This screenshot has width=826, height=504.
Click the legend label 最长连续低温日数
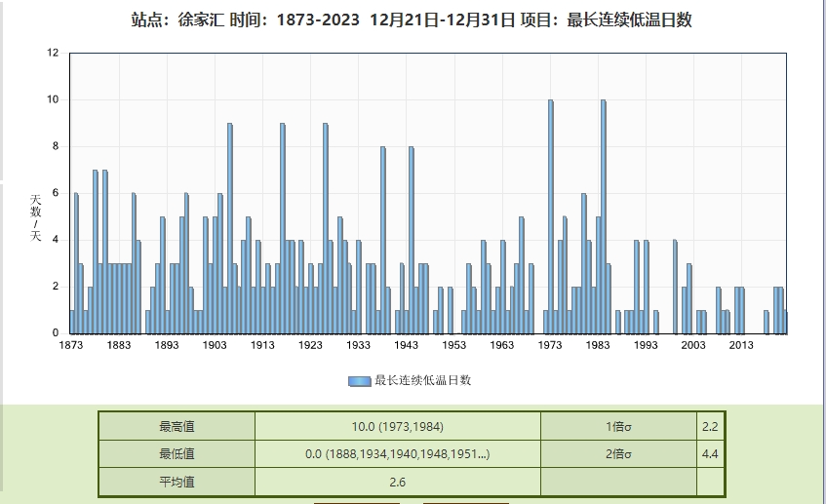coord(422,381)
